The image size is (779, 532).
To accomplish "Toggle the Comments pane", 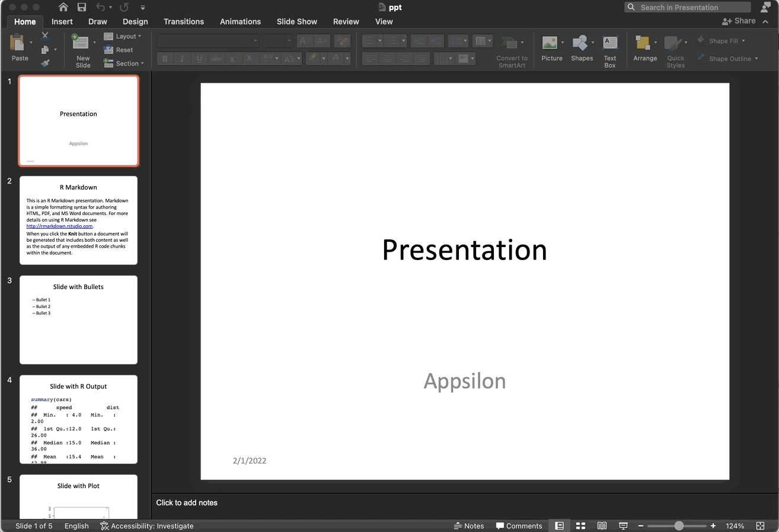I will coord(519,526).
